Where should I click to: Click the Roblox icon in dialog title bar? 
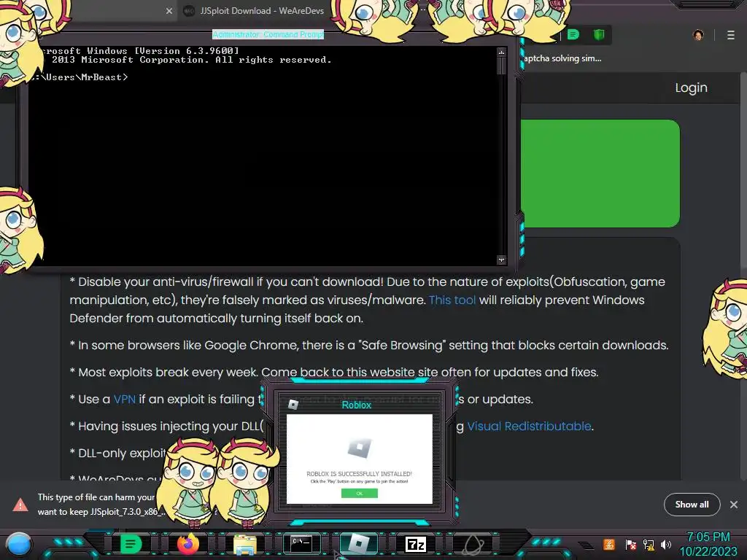(x=293, y=405)
